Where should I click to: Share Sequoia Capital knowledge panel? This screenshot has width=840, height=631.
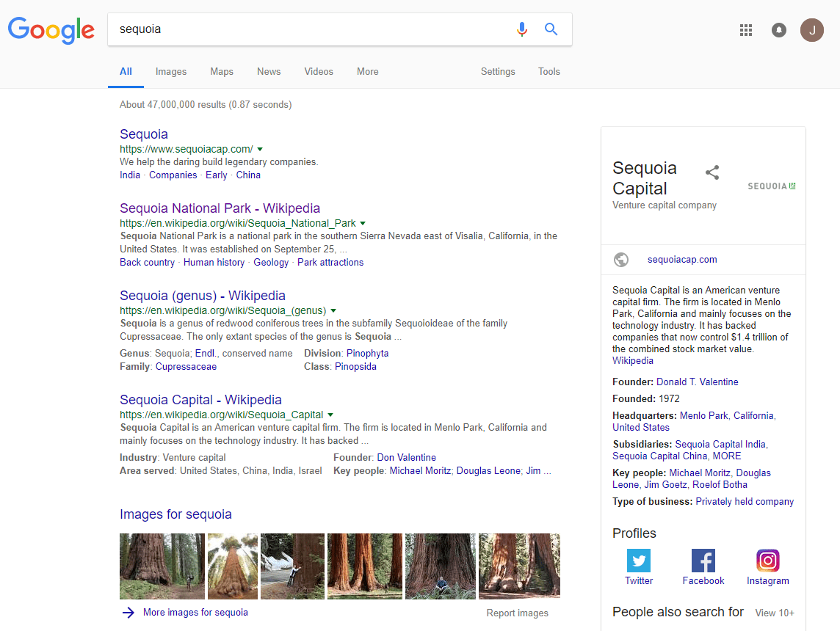point(712,172)
